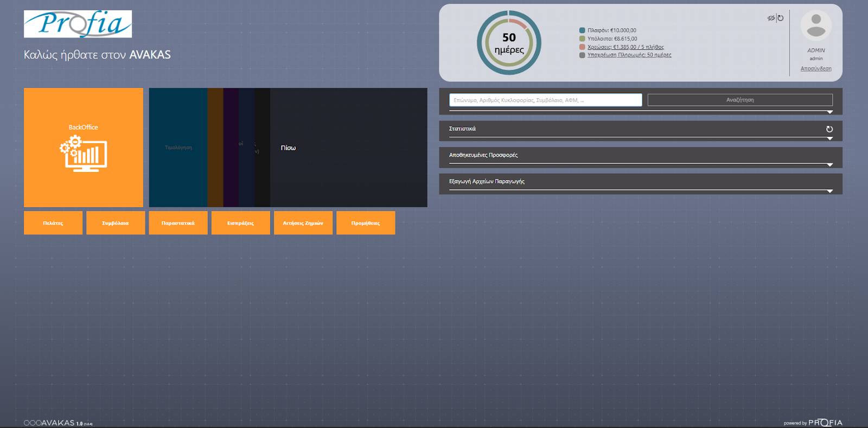Click the Profia logo at top left
868x428 pixels.
(78, 24)
